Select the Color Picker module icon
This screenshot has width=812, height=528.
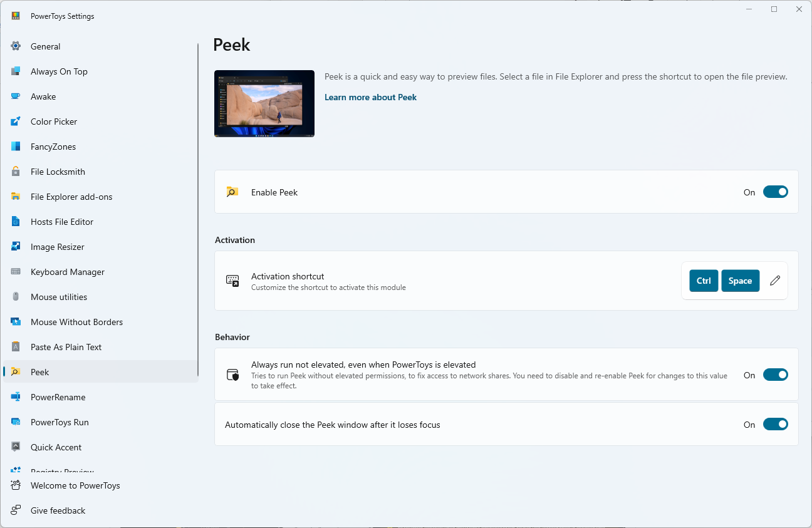pos(16,122)
